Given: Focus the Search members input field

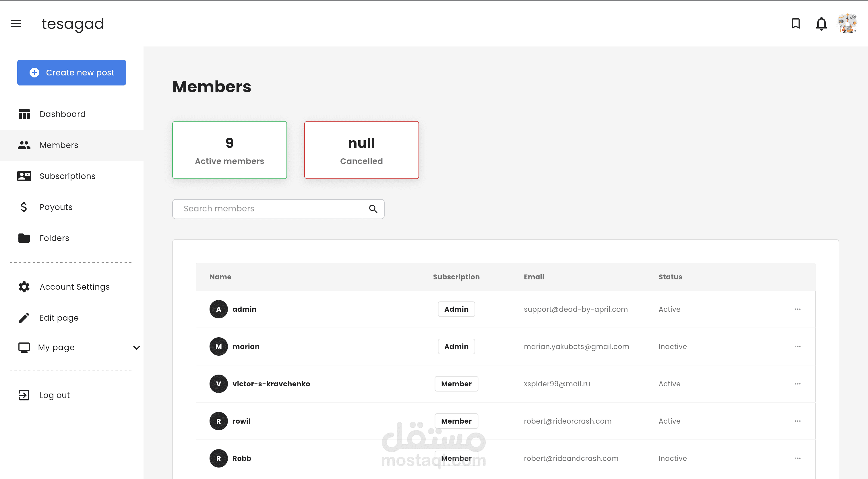Looking at the screenshot, I should coord(267,209).
